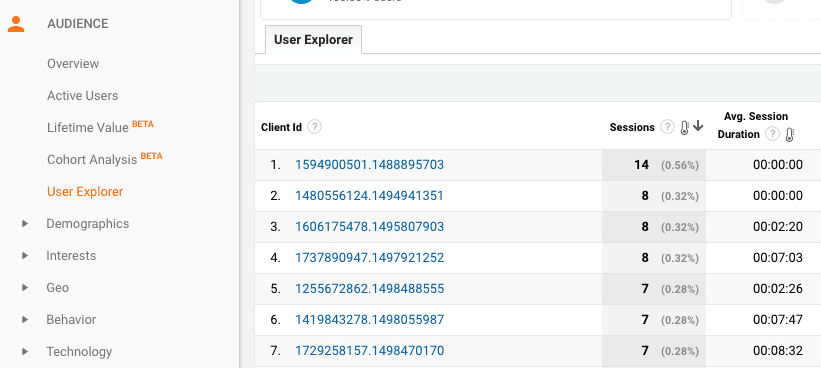
Task: Click duration value 00:02:26
Action: pyautogui.click(x=778, y=288)
